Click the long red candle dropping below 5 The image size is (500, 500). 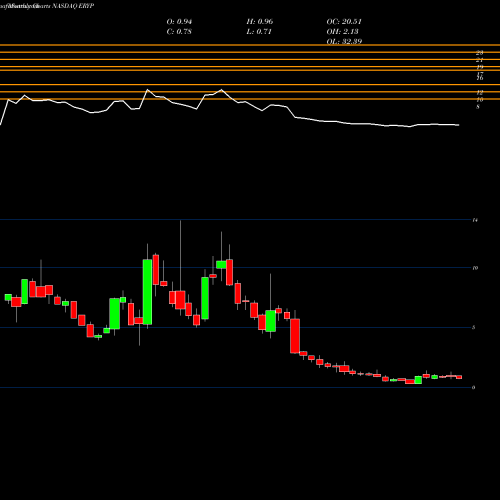click(x=295, y=336)
